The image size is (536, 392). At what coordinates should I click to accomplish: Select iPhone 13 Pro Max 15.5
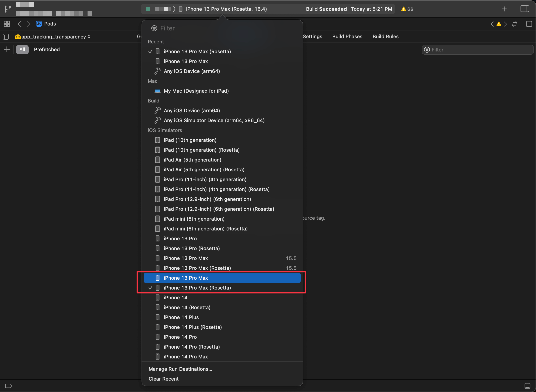[x=222, y=258]
